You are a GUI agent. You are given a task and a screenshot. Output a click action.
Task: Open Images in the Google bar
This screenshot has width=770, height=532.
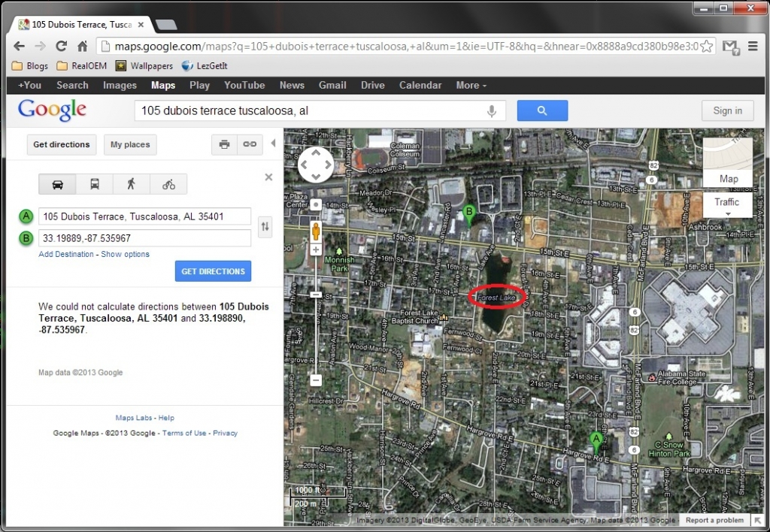point(120,86)
